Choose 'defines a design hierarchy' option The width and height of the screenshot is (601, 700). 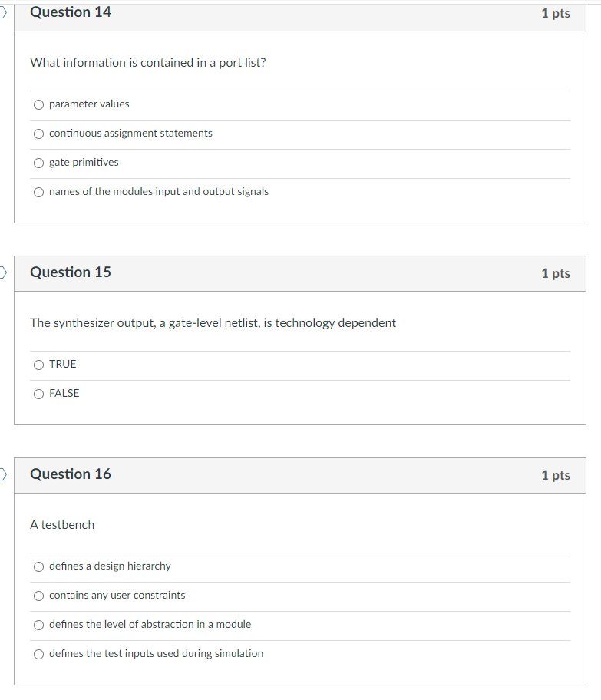tap(39, 566)
